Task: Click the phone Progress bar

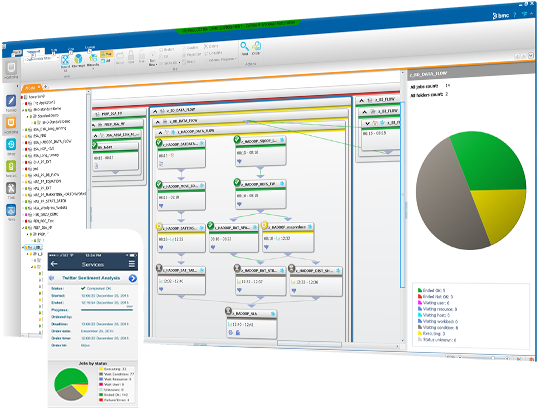Action: pyautogui.click(x=107, y=309)
